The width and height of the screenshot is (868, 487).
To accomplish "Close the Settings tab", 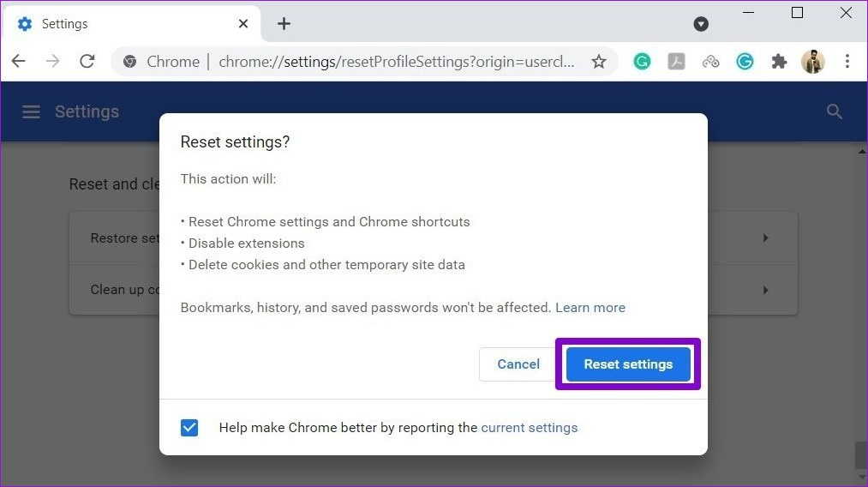I will (243, 24).
